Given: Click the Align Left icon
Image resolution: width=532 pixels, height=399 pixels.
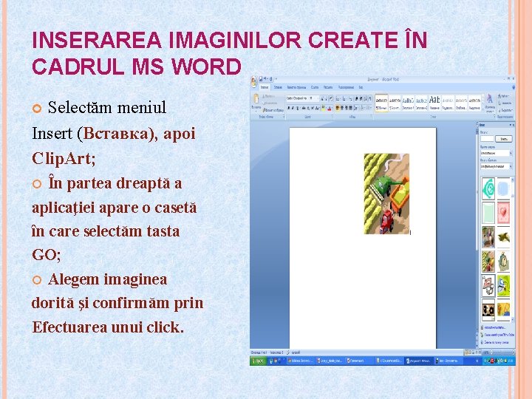Looking at the screenshot, I should [338, 108].
